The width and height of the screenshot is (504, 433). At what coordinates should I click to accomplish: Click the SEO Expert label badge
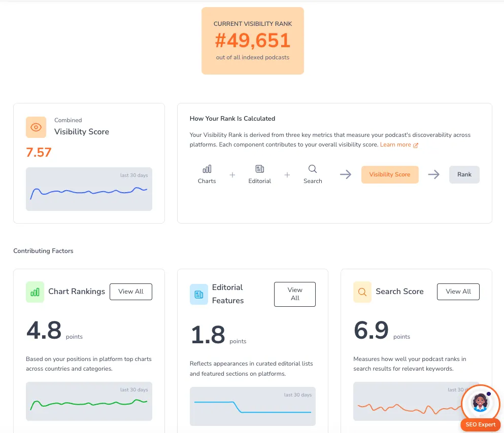(481, 425)
